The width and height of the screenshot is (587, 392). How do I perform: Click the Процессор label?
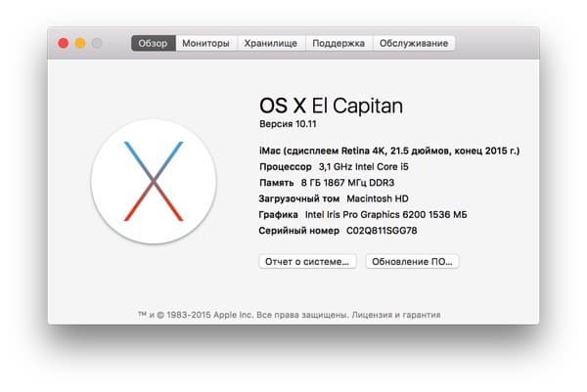pos(286,167)
